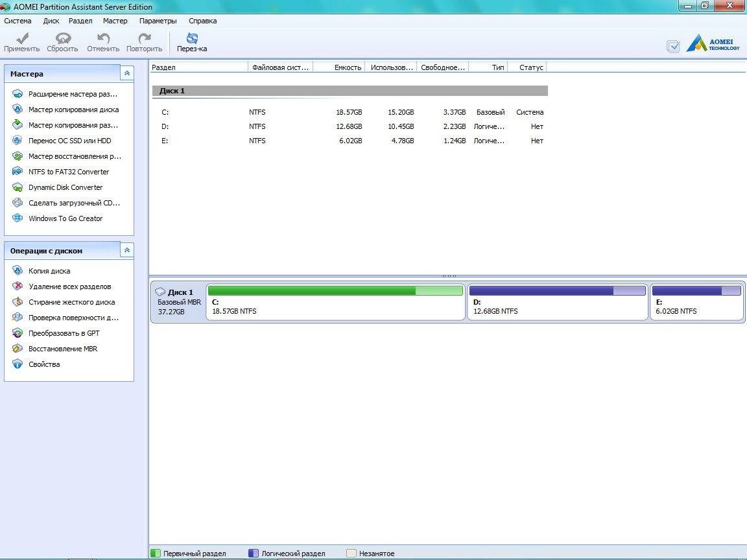
Task: Click the Windows To Go Creator icon
Action: click(x=18, y=218)
